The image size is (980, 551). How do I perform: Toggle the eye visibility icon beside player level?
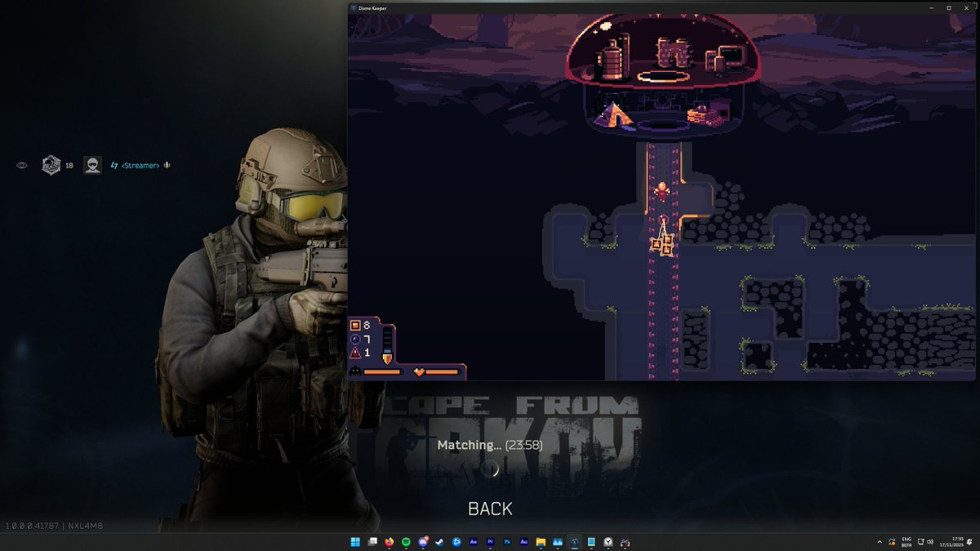click(x=22, y=166)
